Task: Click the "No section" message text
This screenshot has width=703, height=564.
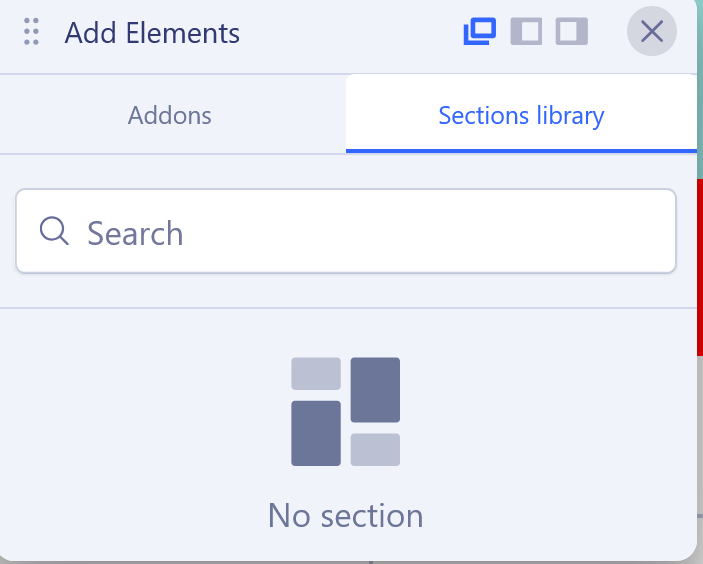Action: click(x=345, y=515)
